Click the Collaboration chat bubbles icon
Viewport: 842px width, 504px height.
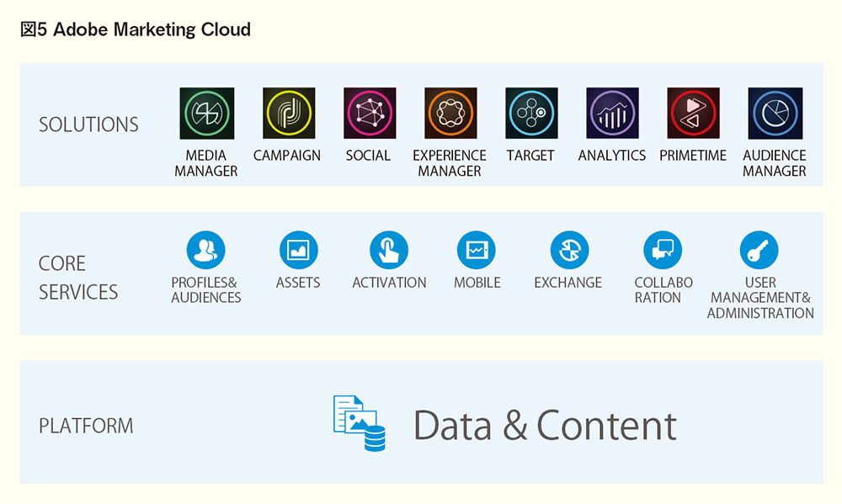click(663, 250)
